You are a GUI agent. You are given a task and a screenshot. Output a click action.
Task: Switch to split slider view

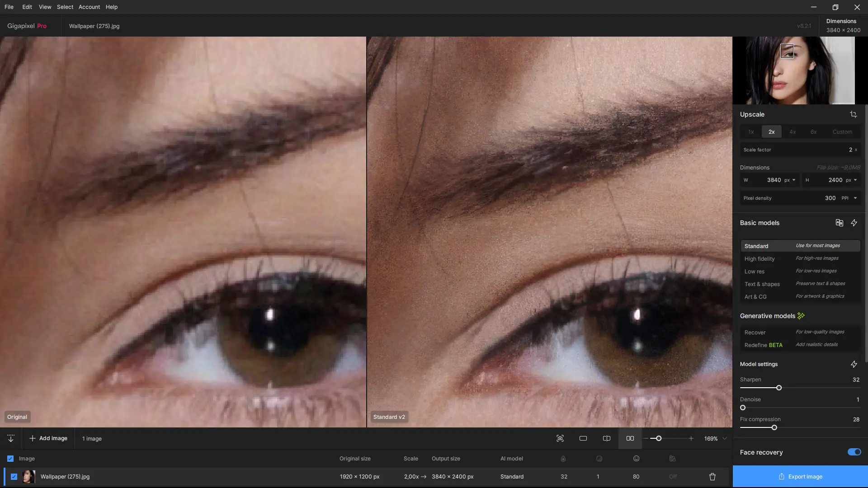click(x=607, y=438)
